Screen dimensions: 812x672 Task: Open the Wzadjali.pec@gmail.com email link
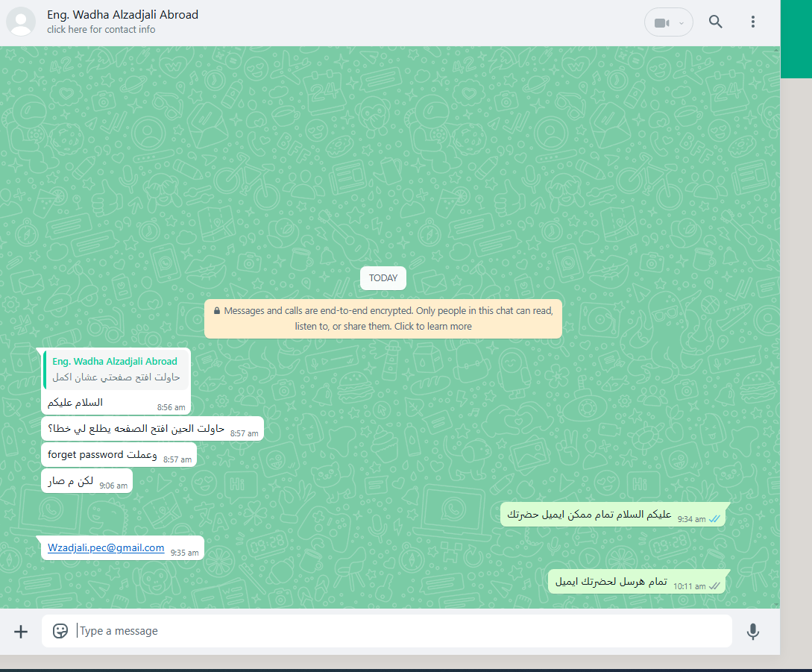106,547
